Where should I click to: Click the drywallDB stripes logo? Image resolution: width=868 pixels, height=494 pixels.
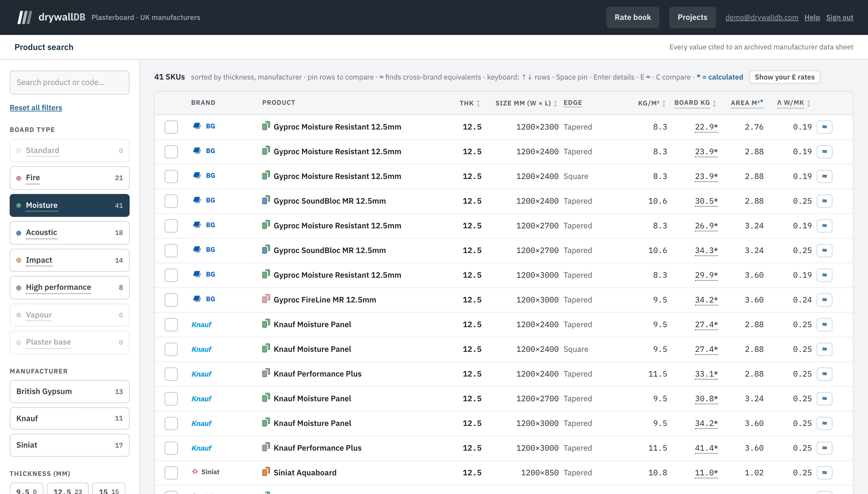(x=25, y=17)
